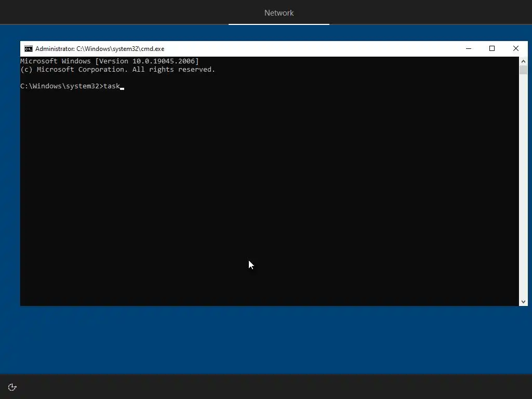Click the typed 'task' command text
532x399 pixels.
112,86
